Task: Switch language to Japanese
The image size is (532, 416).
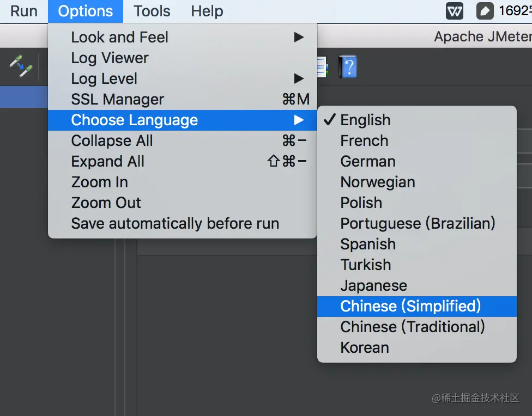Action: click(416, 285)
